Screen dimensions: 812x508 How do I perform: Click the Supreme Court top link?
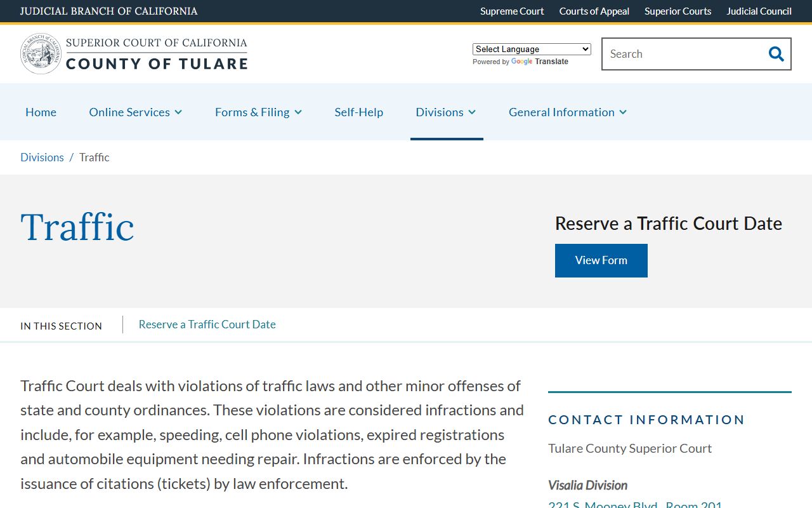click(512, 11)
